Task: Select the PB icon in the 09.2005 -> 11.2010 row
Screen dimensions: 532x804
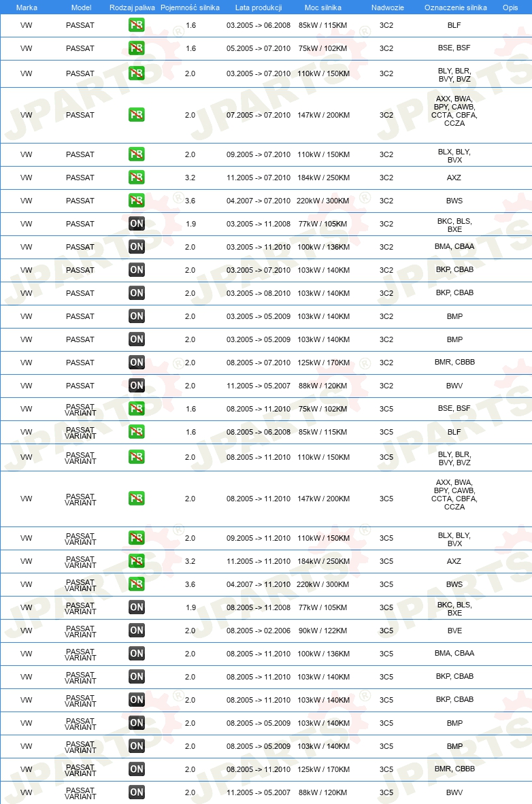Action: [137, 538]
